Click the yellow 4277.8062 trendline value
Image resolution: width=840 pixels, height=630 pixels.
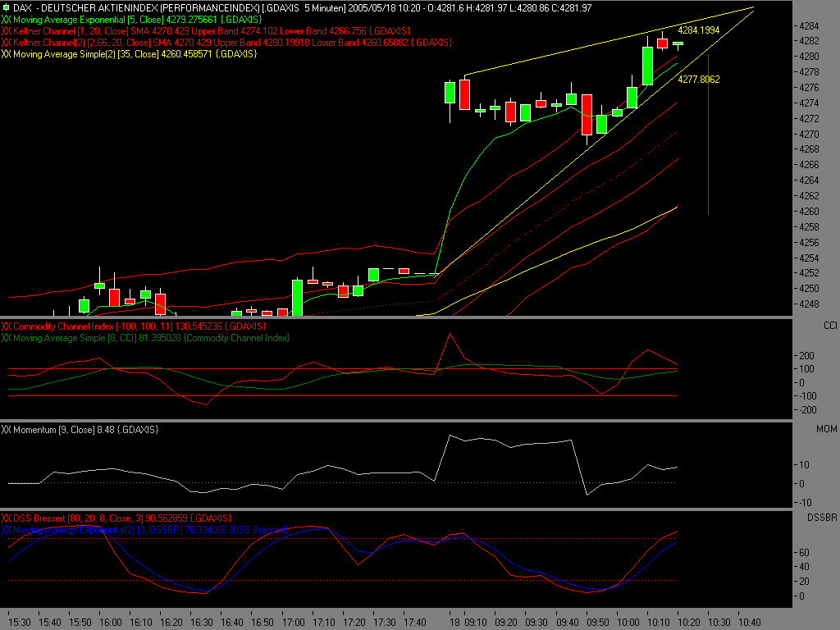click(x=699, y=80)
